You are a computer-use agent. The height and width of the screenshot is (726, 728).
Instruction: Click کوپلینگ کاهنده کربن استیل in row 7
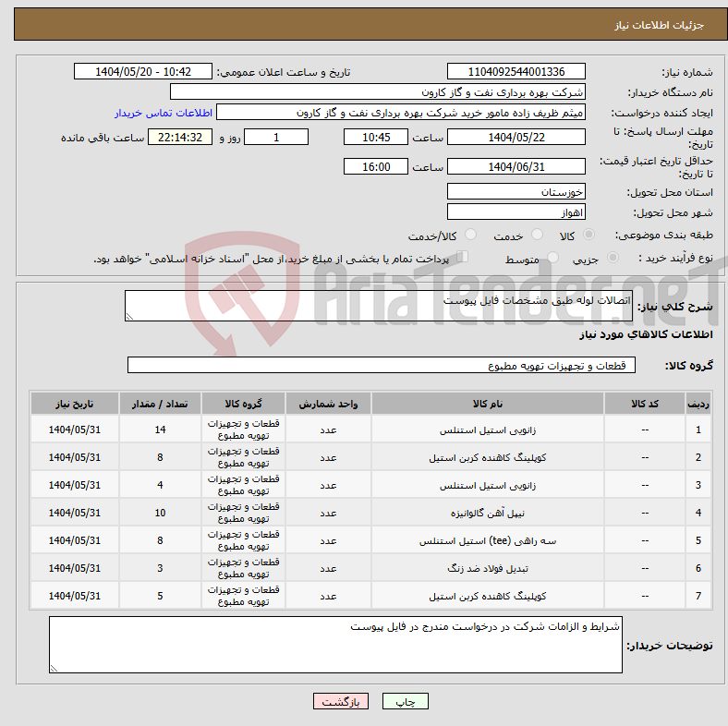488,596
